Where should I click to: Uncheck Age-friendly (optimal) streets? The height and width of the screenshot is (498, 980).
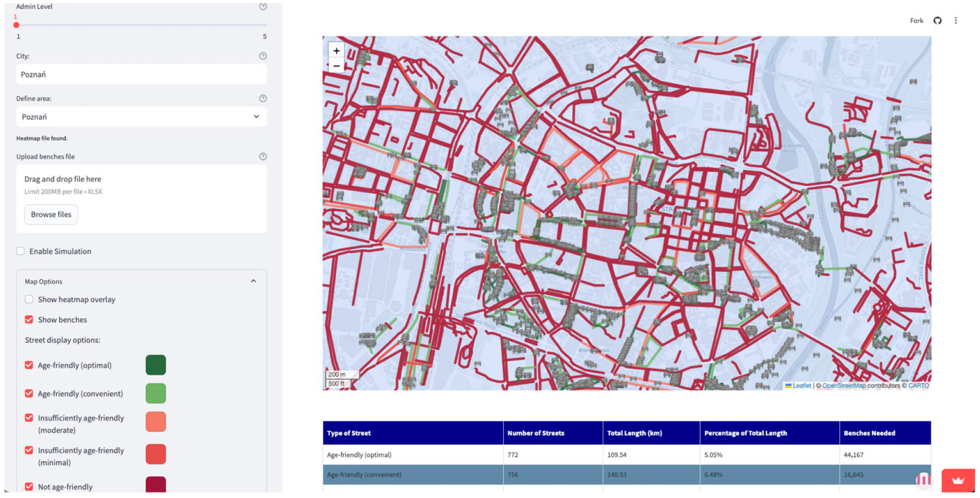pyautogui.click(x=29, y=365)
